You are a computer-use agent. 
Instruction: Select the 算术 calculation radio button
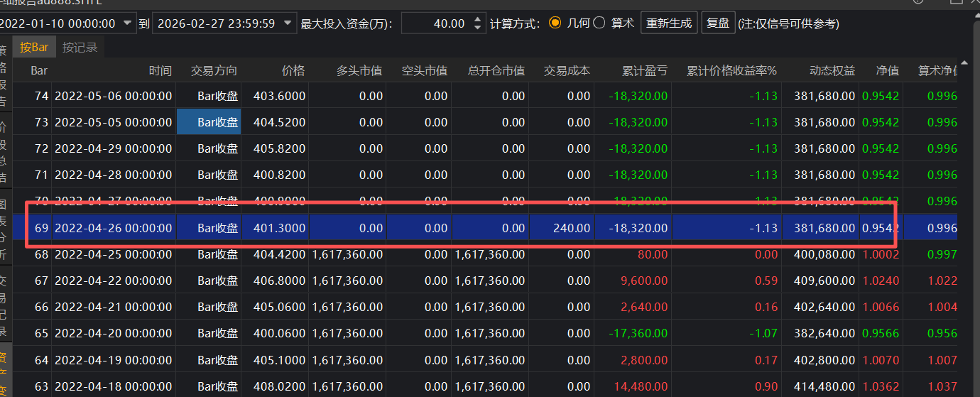click(x=599, y=23)
